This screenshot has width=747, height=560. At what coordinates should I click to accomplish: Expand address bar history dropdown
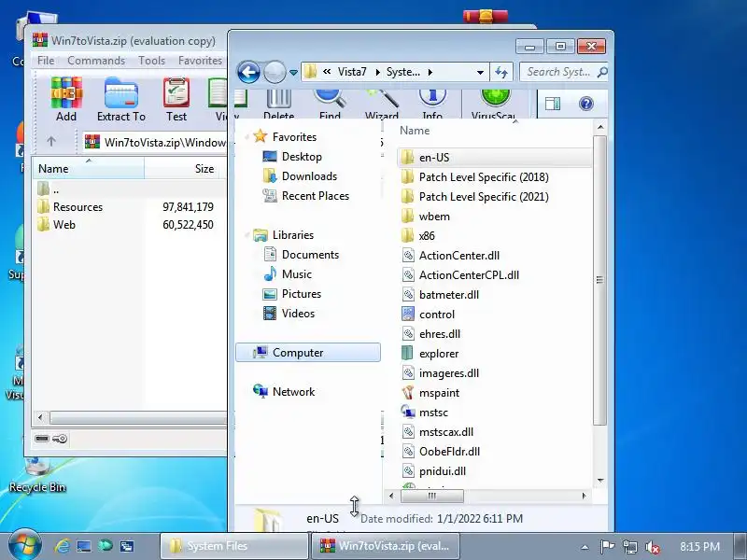pos(480,73)
